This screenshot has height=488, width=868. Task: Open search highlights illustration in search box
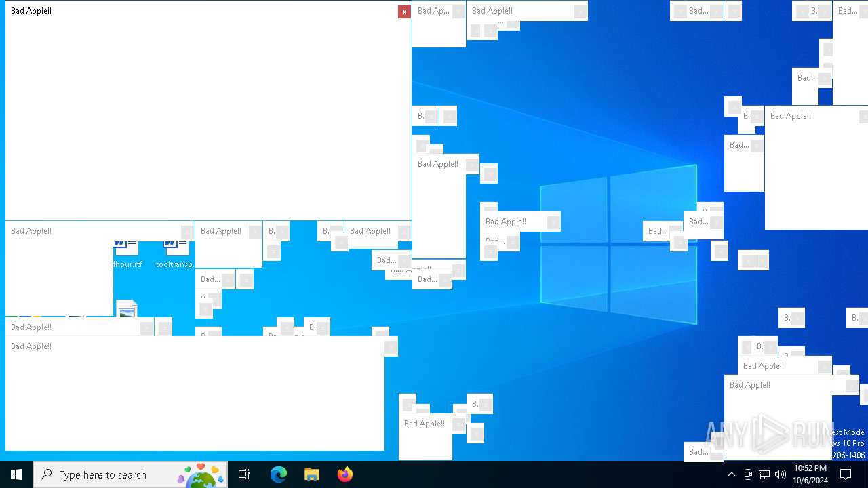[x=201, y=475]
